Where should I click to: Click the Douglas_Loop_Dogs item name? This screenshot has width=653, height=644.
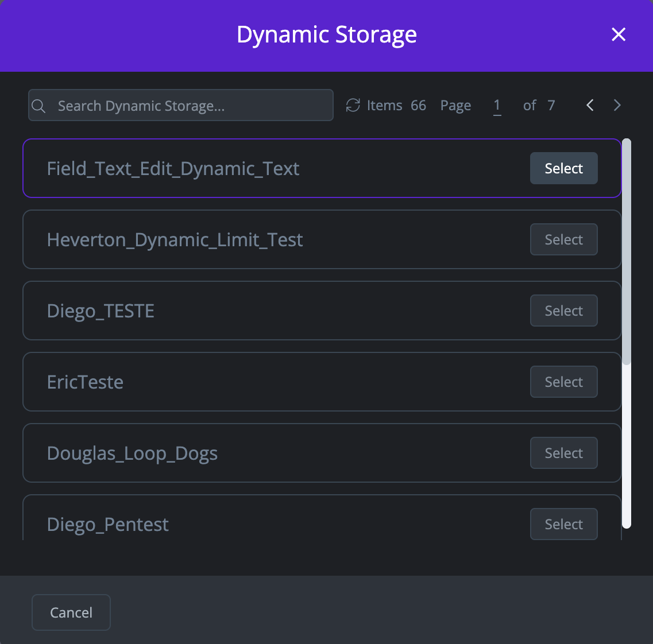[132, 453]
